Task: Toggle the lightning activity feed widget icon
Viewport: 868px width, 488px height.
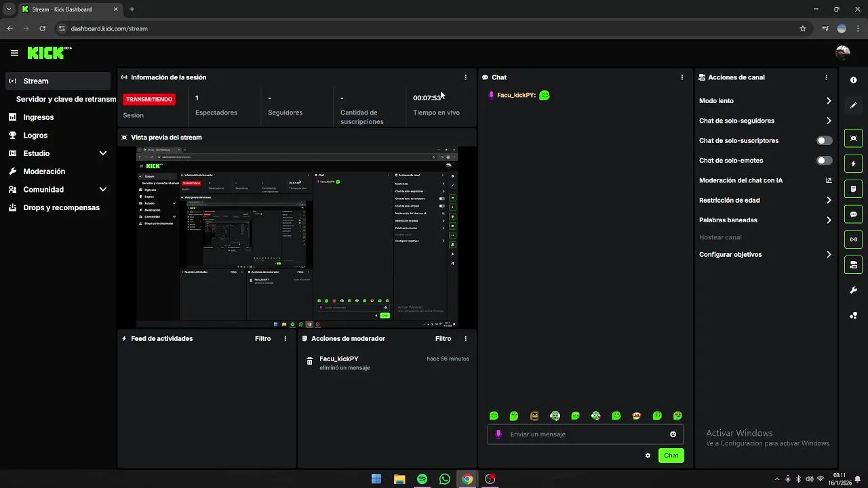Action: (853, 163)
